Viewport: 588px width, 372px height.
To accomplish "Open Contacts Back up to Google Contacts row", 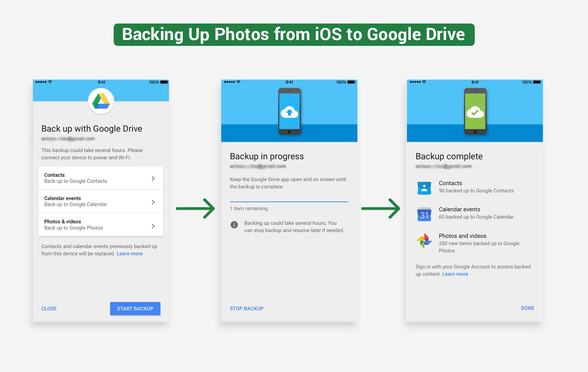I will coord(101,178).
